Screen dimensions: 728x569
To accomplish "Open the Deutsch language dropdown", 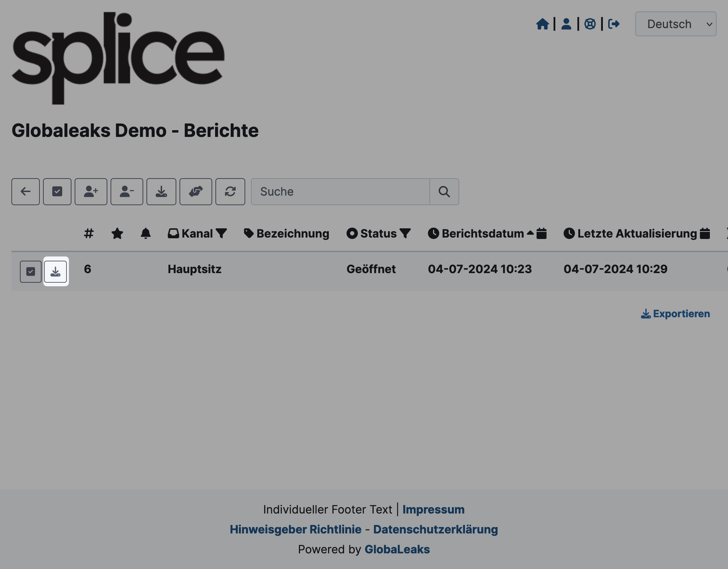I will (x=675, y=24).
